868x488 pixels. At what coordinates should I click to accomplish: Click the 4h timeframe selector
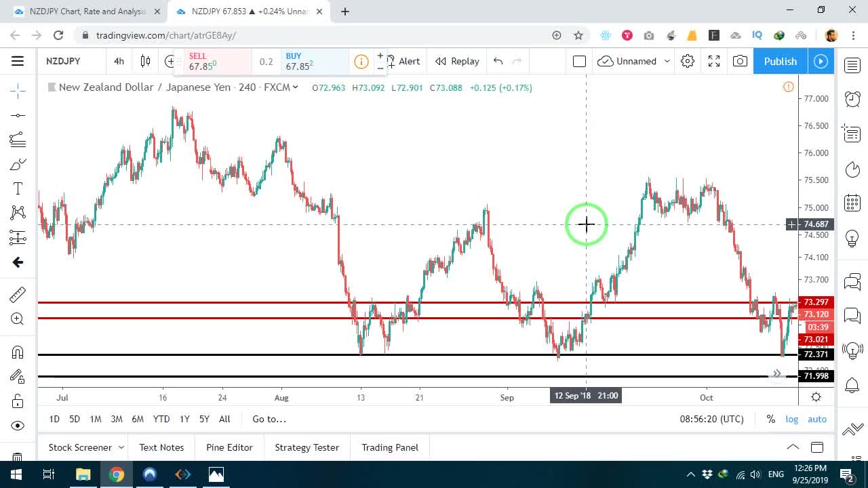point(119,61)
